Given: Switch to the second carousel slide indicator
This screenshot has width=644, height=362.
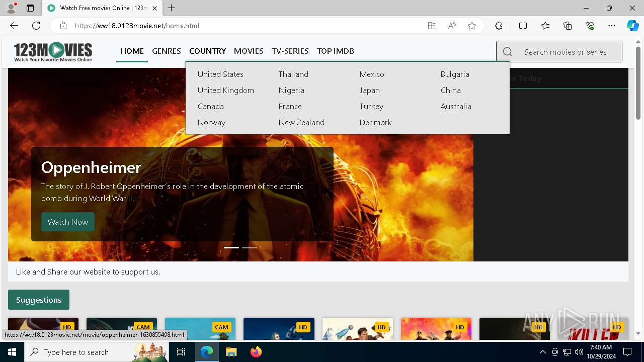Looking at the screenshot, I should coord(250,247).
